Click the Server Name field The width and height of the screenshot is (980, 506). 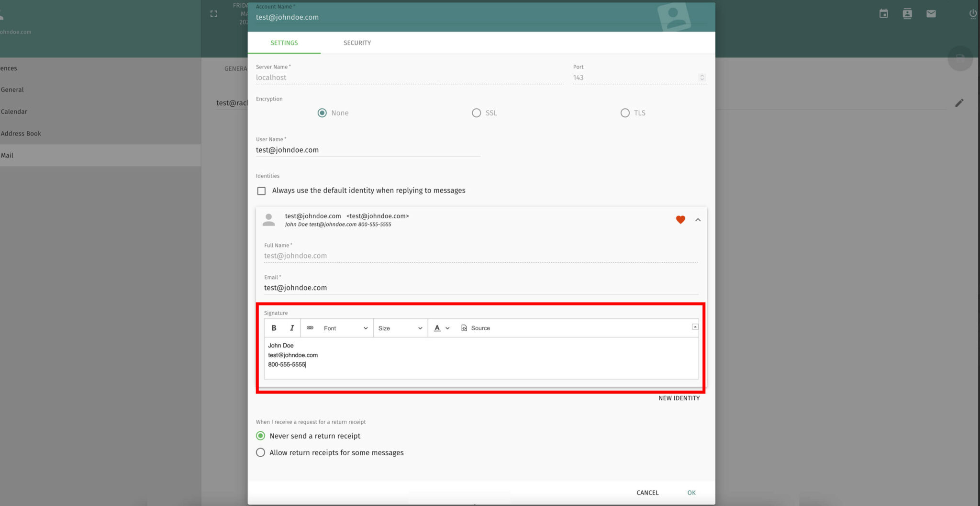[x=410, y=78]
